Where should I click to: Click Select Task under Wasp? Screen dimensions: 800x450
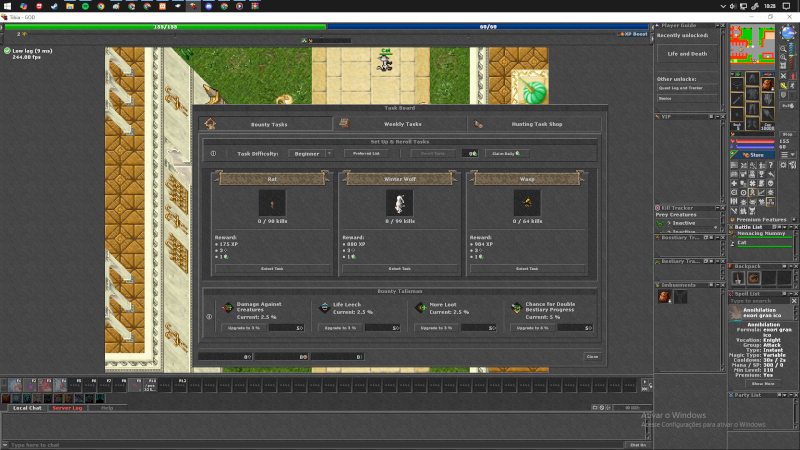(x=527, y=268)
